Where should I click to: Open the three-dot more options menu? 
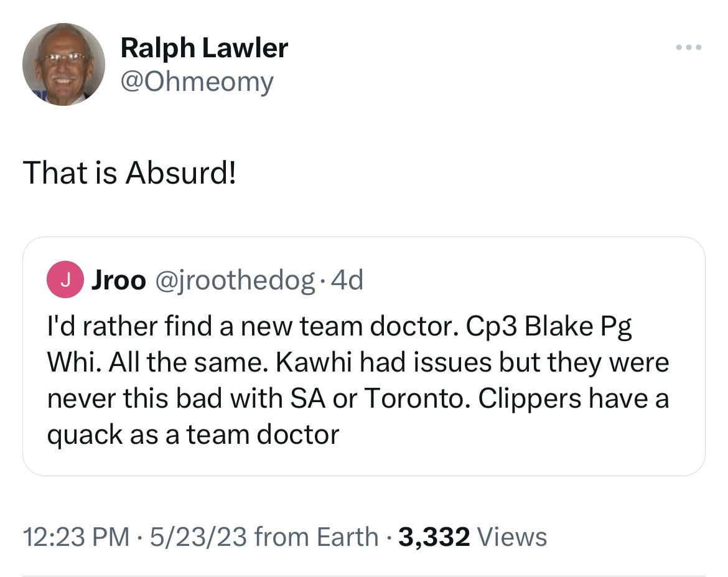[689, 47]
